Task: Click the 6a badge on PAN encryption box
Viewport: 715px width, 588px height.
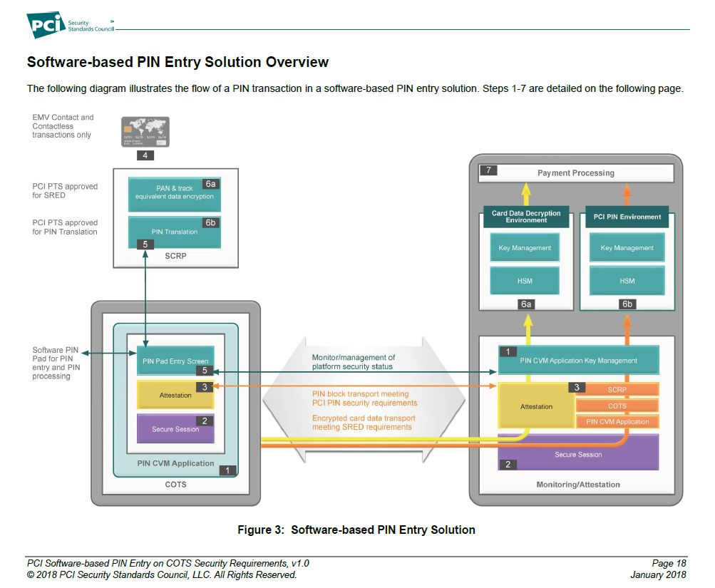Action: coord(210,184)
